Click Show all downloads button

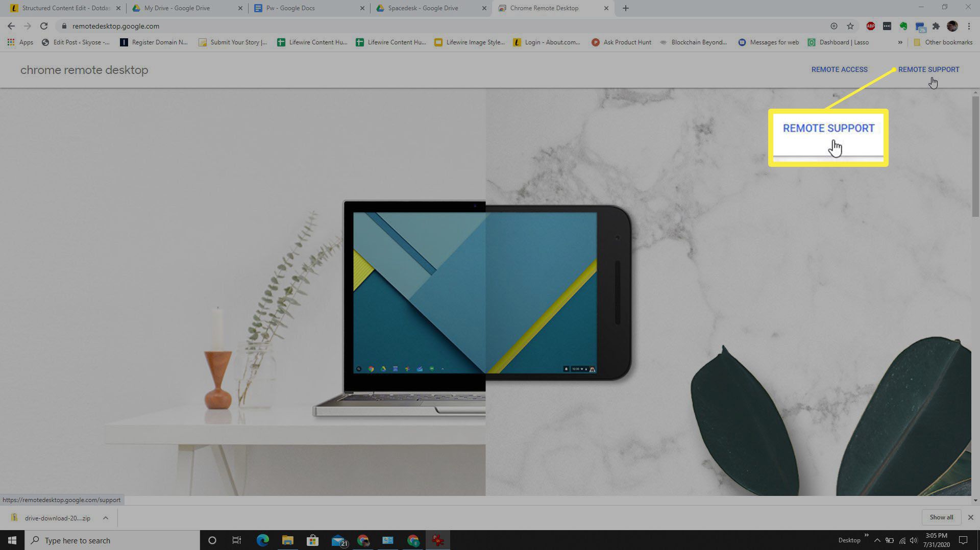coord(941,517)
